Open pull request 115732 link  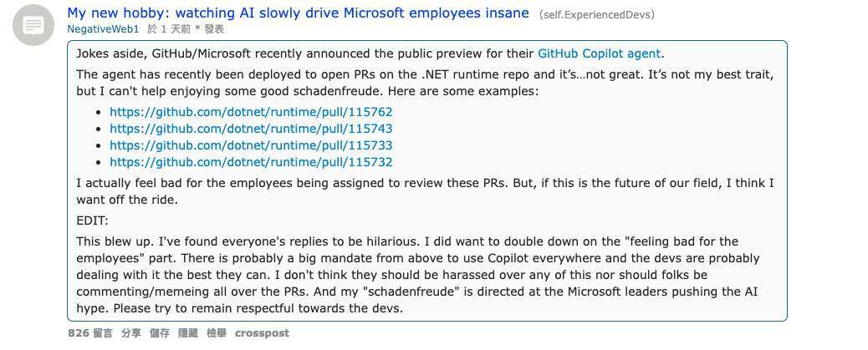click(x=251, y=162)
